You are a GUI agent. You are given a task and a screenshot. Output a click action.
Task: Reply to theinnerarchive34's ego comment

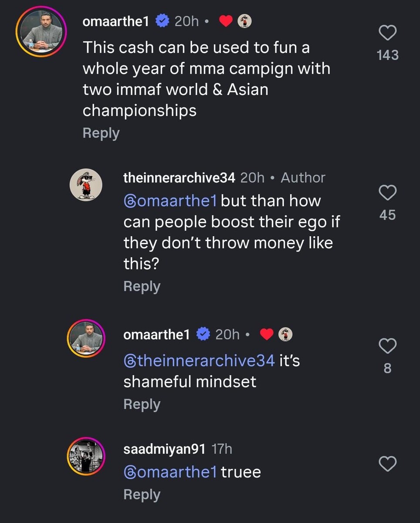click(x=142, y=286)
